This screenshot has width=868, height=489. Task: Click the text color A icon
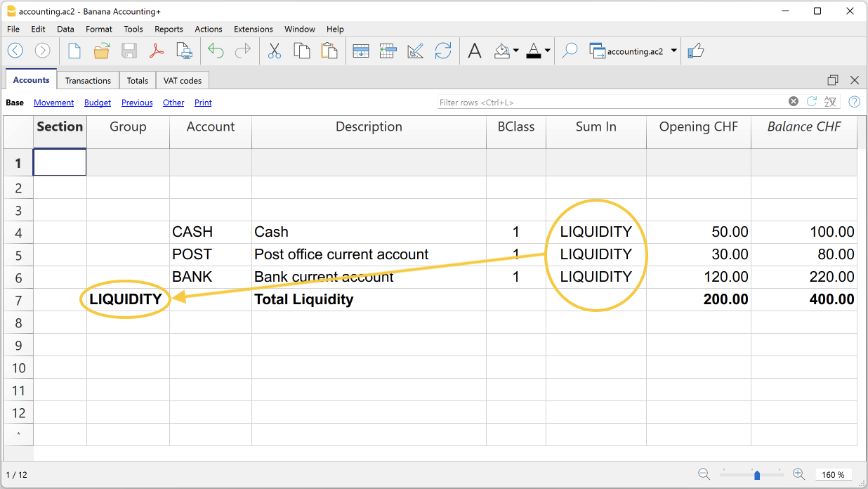point(534,51)
